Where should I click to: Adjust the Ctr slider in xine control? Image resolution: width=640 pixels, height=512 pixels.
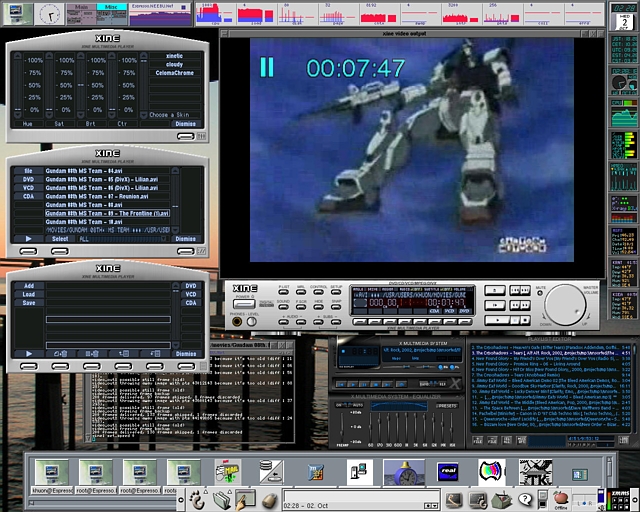pyautogui.click(x=112, y=85)
